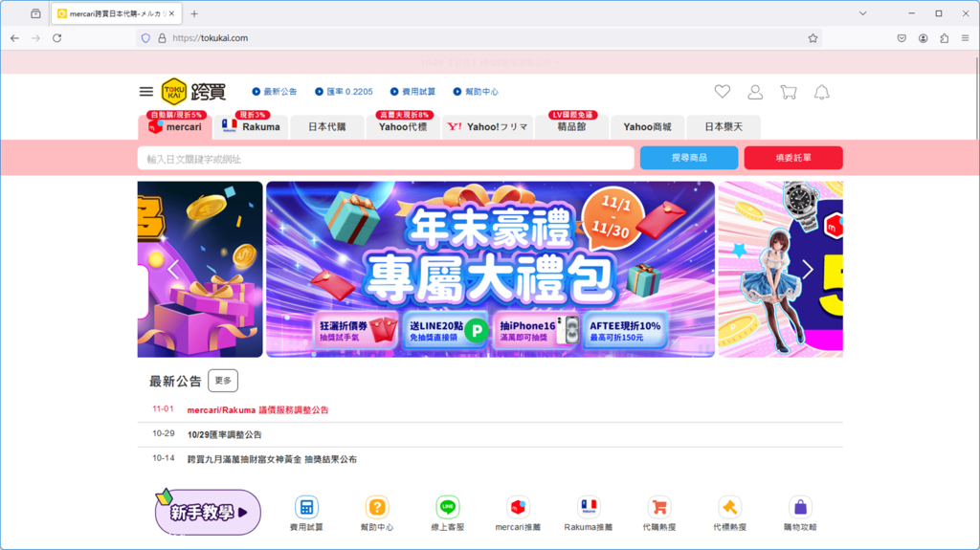This screenshot has height=550, width=980.
Task: Show site security lock info
Action: point(162,38)
